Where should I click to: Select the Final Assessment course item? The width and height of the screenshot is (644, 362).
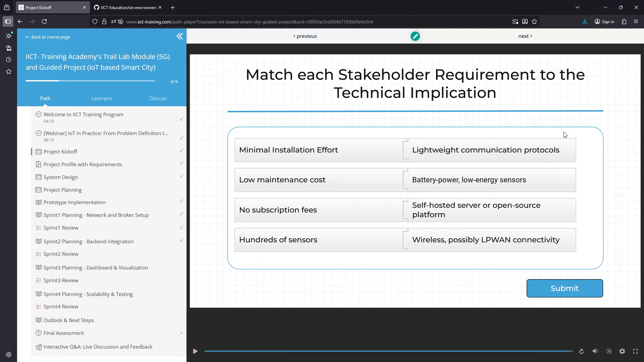click(x=63, y=333)
